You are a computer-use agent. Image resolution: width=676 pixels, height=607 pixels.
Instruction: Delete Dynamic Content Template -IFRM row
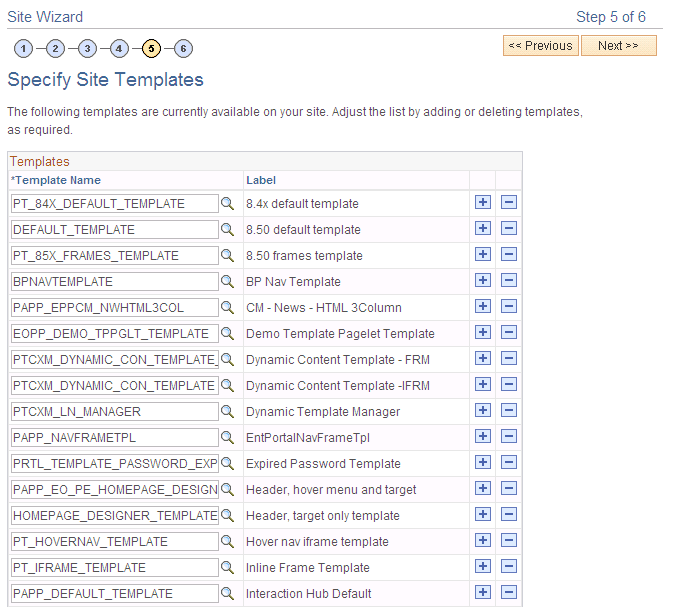tap(509, 384)
